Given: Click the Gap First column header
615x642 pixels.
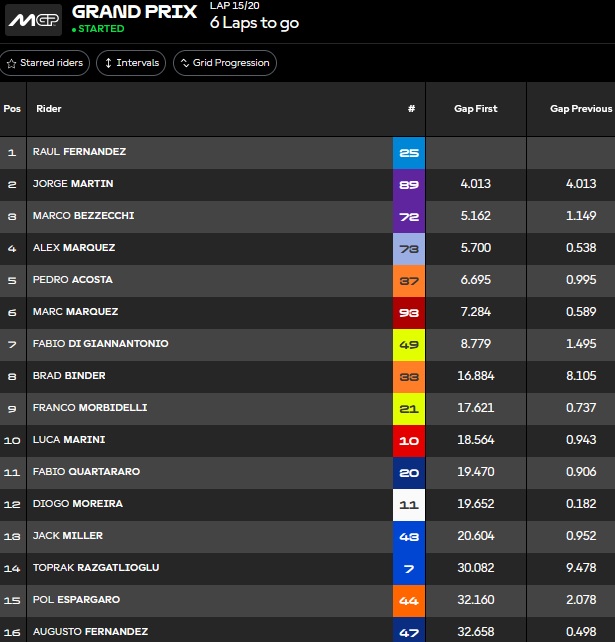Looking at the screenshot, I should pyautogui.click(x=476, y=109).
